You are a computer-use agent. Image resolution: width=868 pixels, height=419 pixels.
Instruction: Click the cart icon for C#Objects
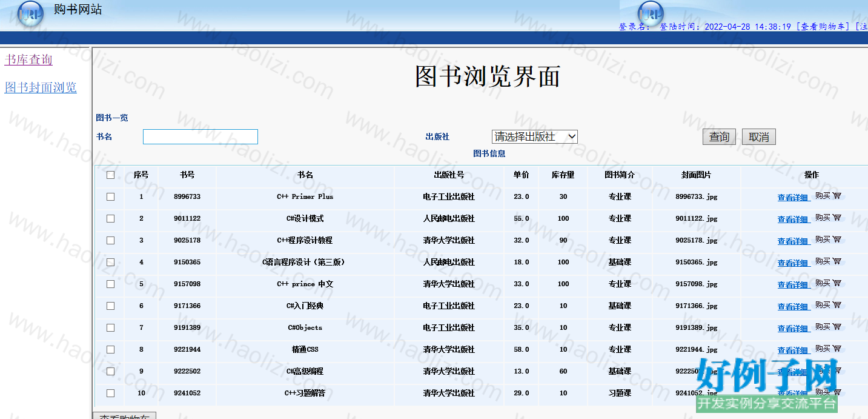pos(837,327)
